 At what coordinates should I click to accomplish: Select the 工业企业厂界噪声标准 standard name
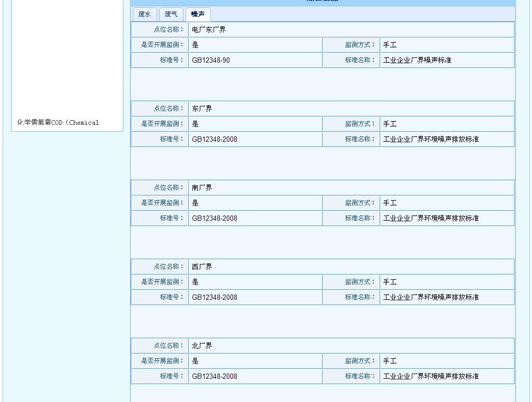click(x=419, y=60)
